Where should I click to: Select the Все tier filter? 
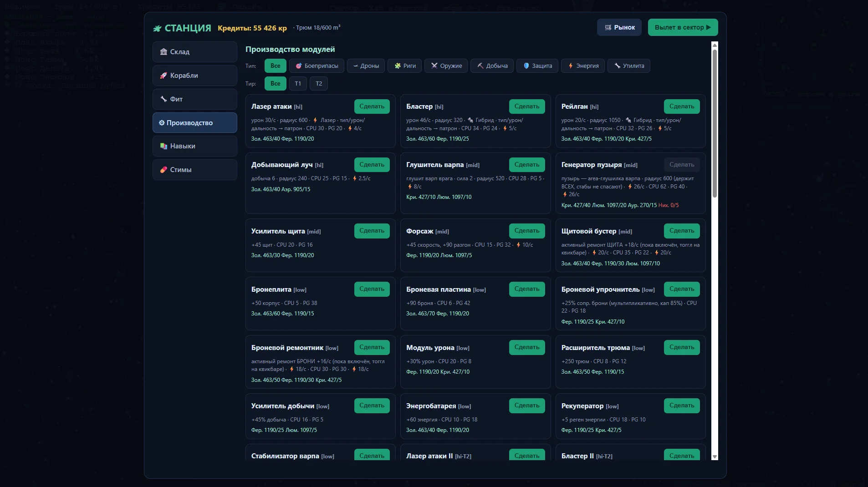276,84
